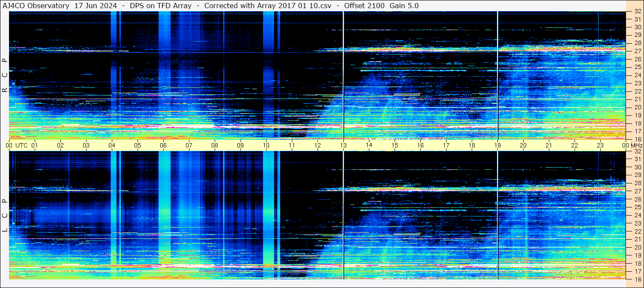Select the 04 hour label on time axis

(x=112, y=145)
